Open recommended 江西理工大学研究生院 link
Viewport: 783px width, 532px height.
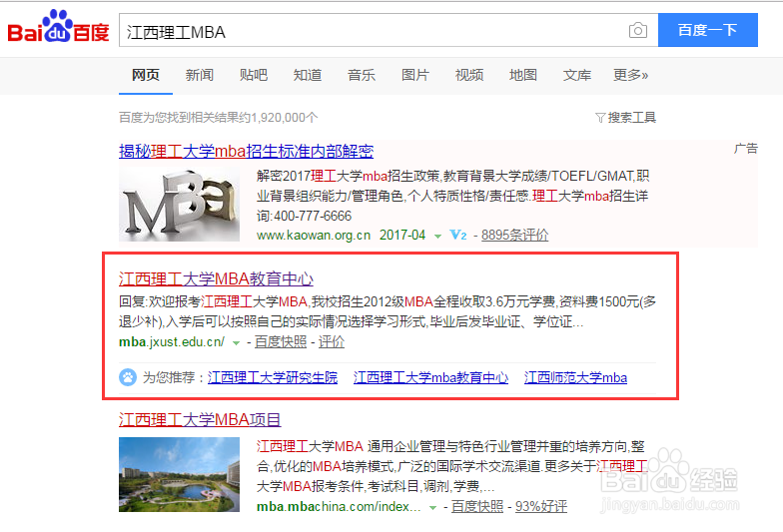coord(273,377)
